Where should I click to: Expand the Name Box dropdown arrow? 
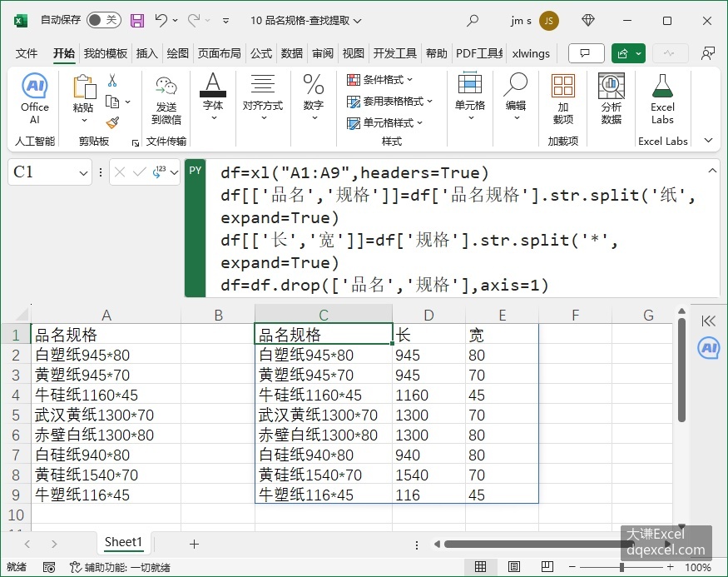83,173
